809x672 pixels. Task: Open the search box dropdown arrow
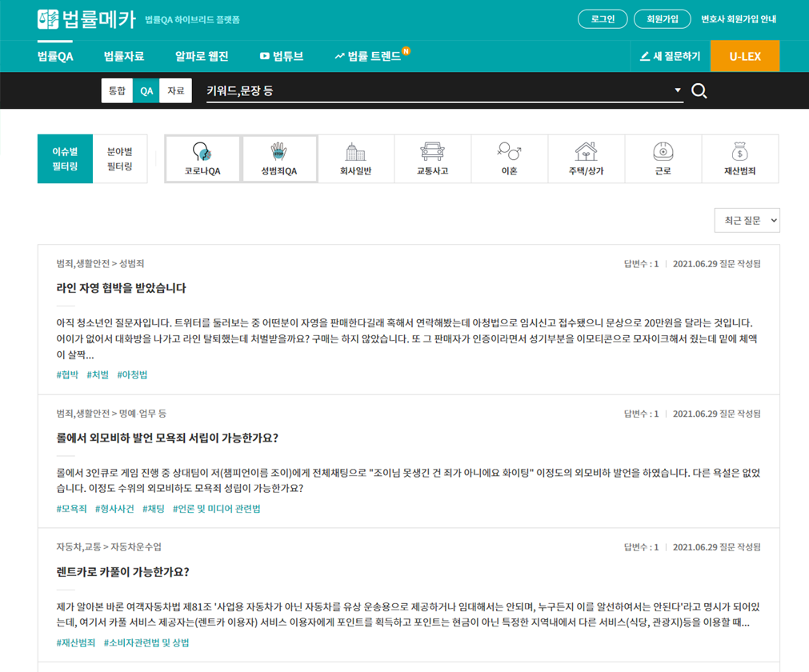point(677,90)
